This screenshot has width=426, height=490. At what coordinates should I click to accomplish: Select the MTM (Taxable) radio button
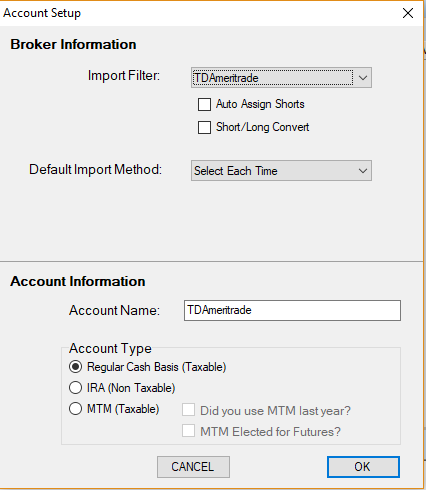(76, 409)
